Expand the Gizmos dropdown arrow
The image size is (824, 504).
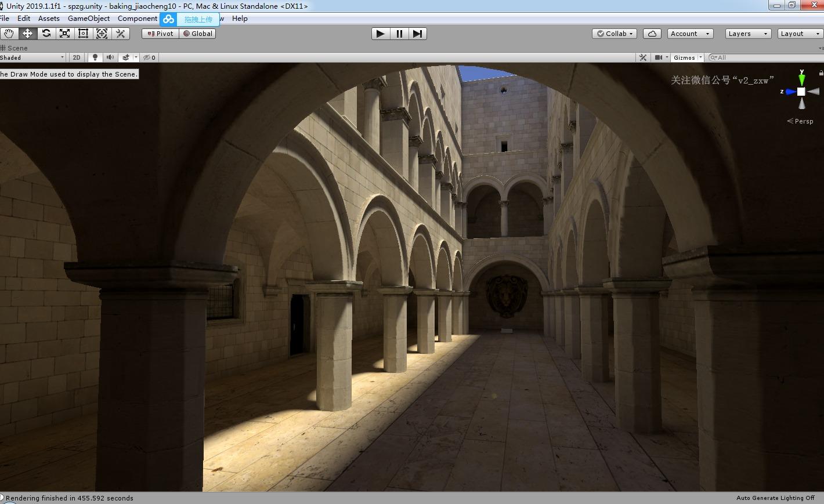(701, 57)
